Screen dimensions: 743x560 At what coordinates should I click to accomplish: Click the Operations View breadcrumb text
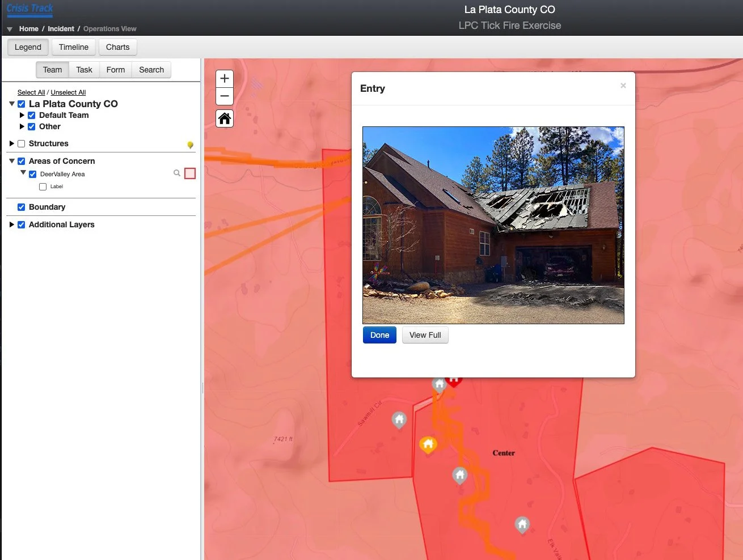[110, 29]
